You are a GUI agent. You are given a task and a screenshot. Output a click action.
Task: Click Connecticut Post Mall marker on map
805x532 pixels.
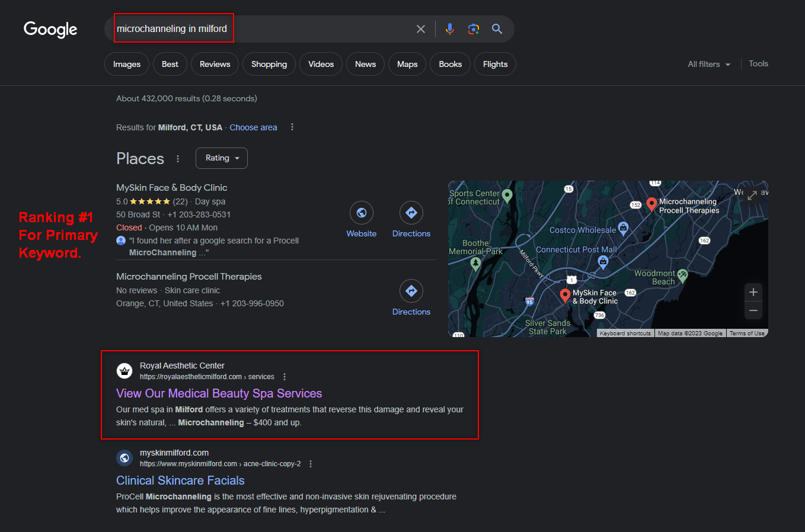coord(603,261)
